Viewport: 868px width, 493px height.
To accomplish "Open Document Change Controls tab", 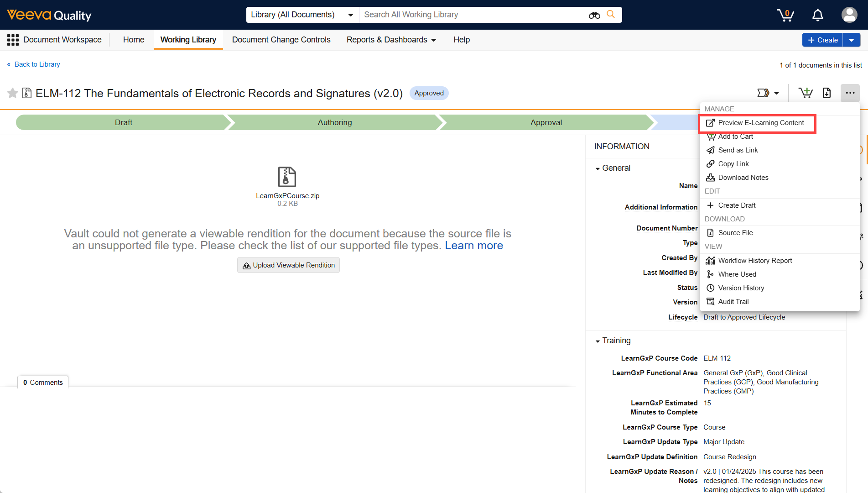I will point(281,40).
